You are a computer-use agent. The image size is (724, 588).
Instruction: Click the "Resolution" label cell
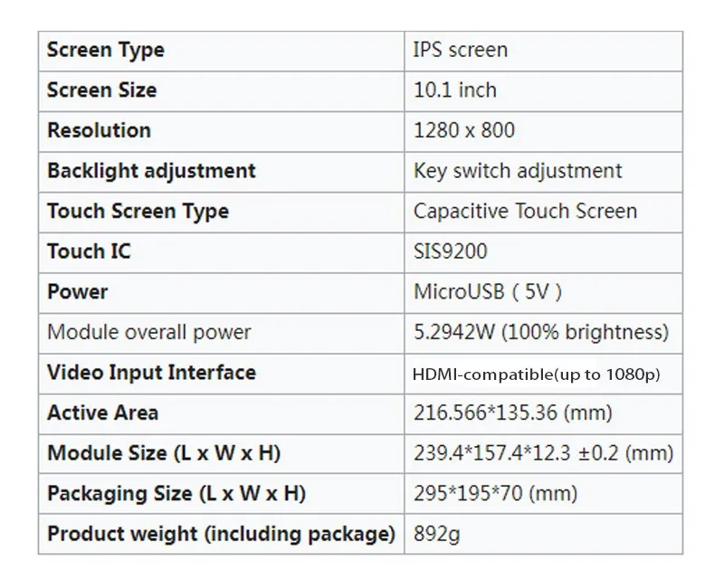pyautogui.click(x=99, y=130)
